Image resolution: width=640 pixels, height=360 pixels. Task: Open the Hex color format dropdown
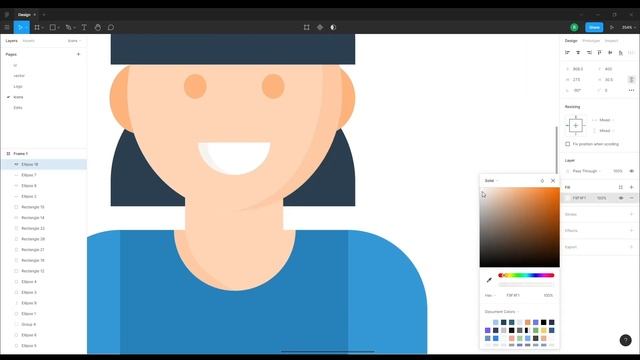pyautogui.click(x=490, y=296)
